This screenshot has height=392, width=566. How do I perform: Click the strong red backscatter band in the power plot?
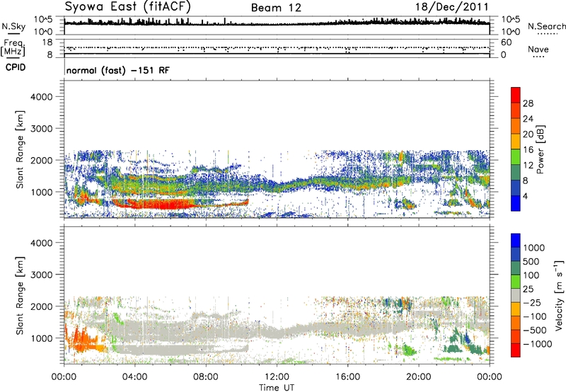click(163, 205)
